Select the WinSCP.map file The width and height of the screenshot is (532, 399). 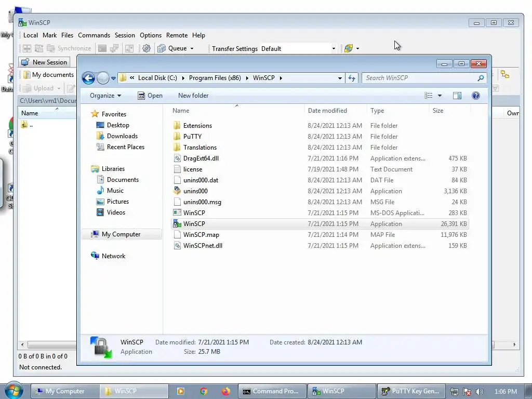(x=201, y=235)
